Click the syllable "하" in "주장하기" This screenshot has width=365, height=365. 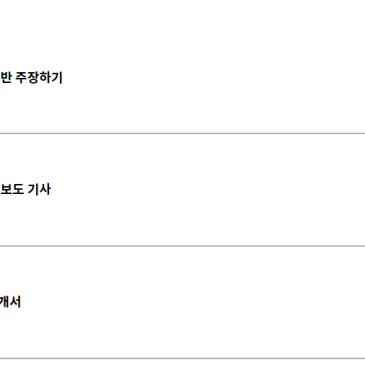pos(45,78)
